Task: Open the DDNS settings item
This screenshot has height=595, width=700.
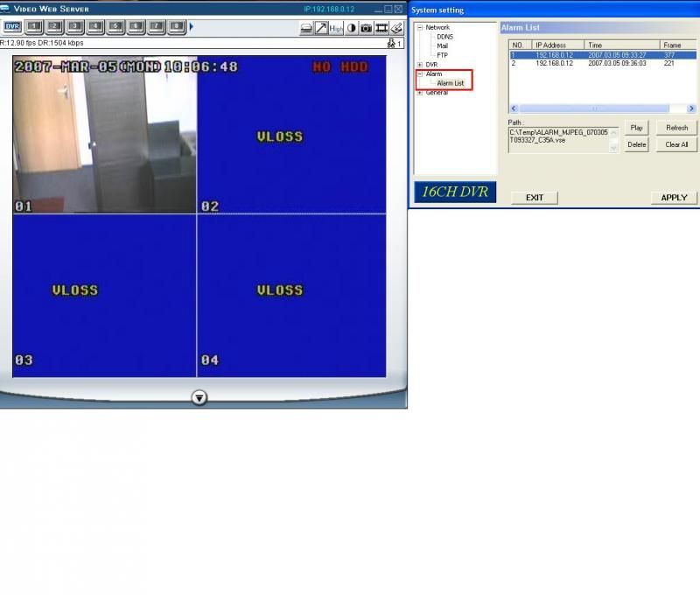Action: pos(444,37)
